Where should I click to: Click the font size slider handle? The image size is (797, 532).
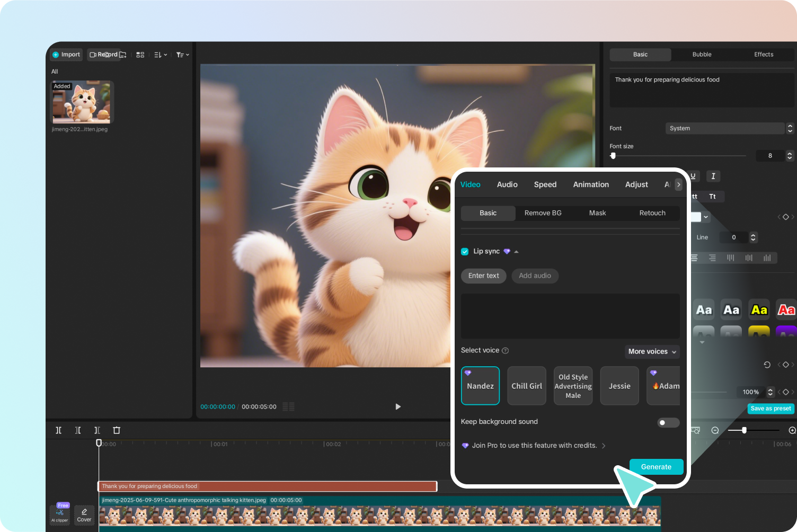[x=613, y=156]
